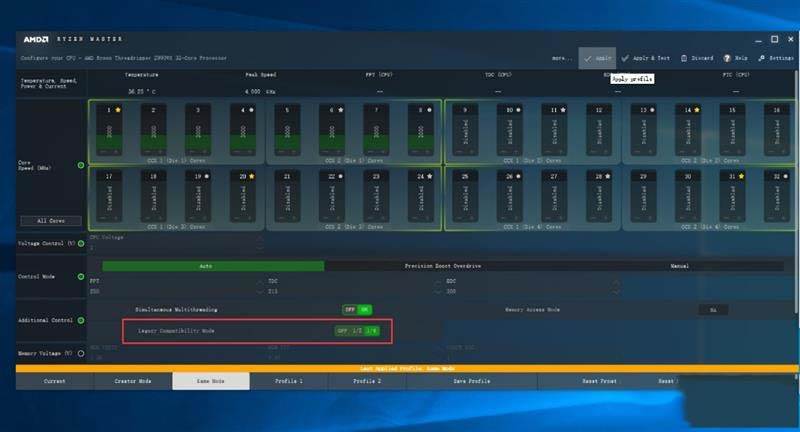Image resolution: width=800 pixels, height=432 pixels.
Task: Select Precision Boost Overdrive control mode
Action: [x=443, y=266]
